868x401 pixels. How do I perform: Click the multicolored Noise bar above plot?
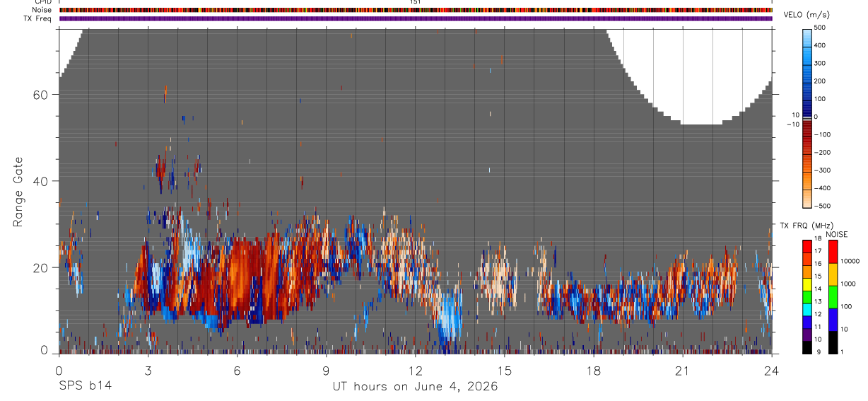point(416,10)
